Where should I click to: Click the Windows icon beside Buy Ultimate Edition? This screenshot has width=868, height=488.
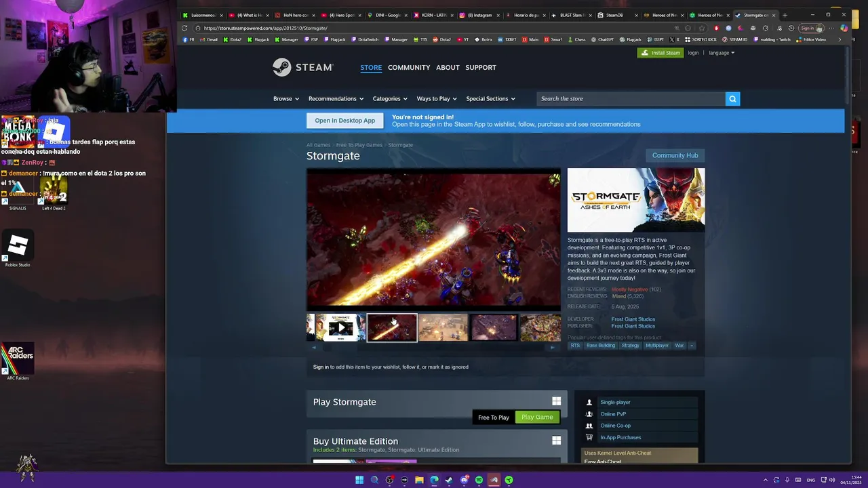coord(556,441)
